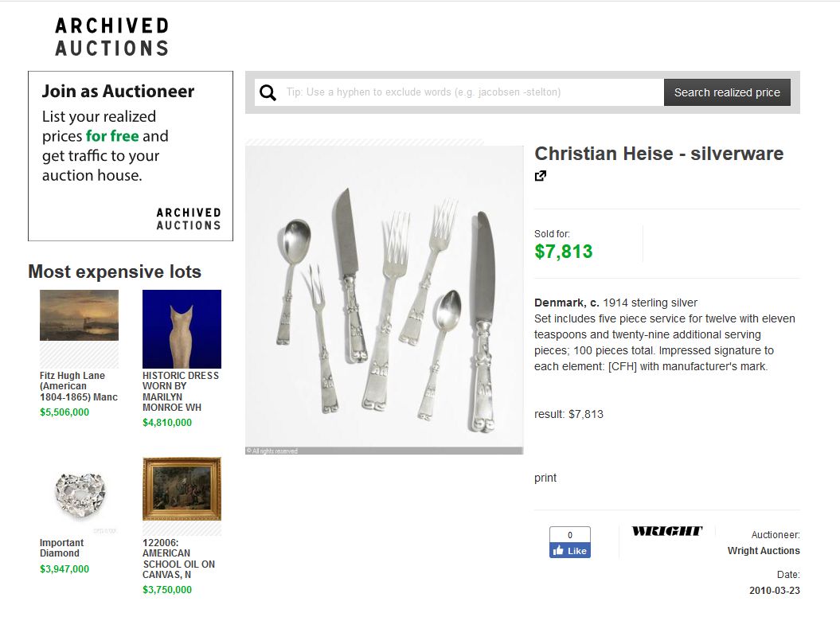This screenshot has width=840, height=621.
Task: Open the external link icon under the title
Action: point(541,176)
